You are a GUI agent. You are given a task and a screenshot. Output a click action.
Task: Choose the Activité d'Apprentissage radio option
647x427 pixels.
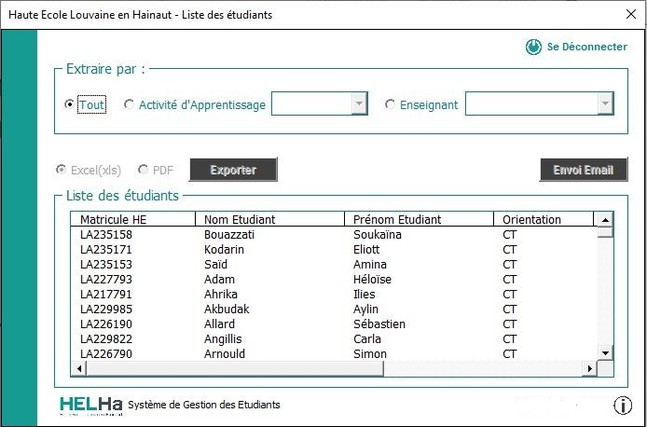click(x=129, y=105)
